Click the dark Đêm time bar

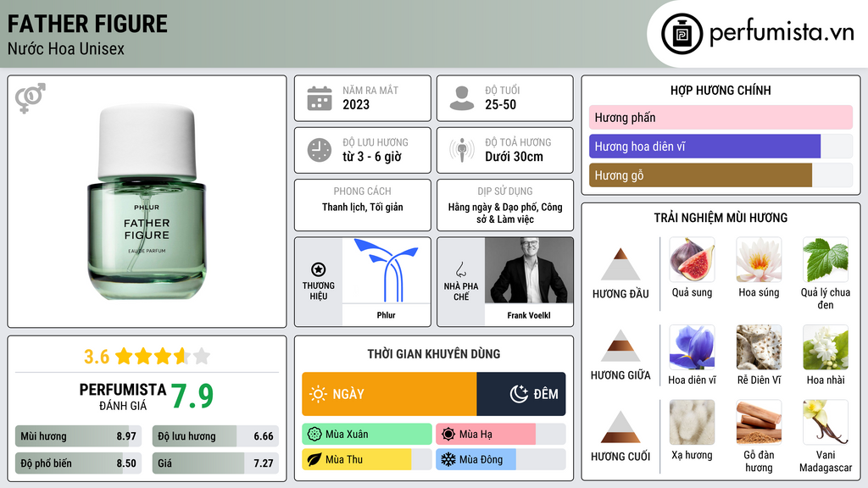pyautogui.click(x=521, y=394)
